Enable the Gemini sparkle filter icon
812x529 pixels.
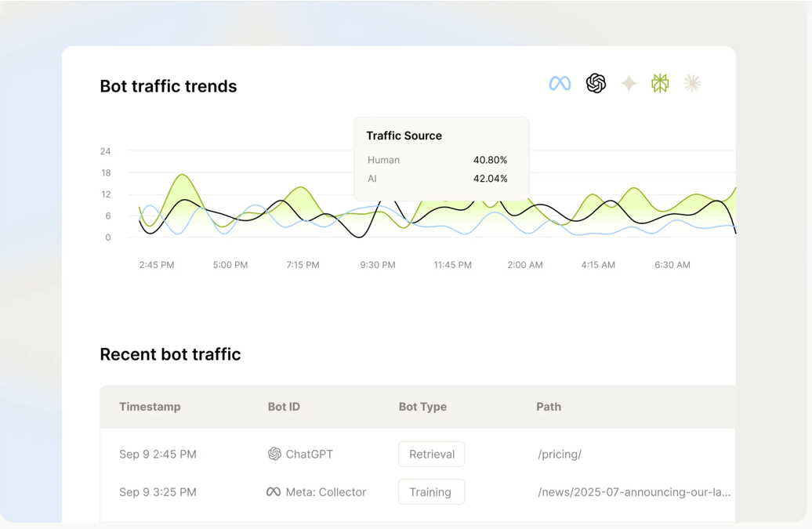[x=629, y=83]
